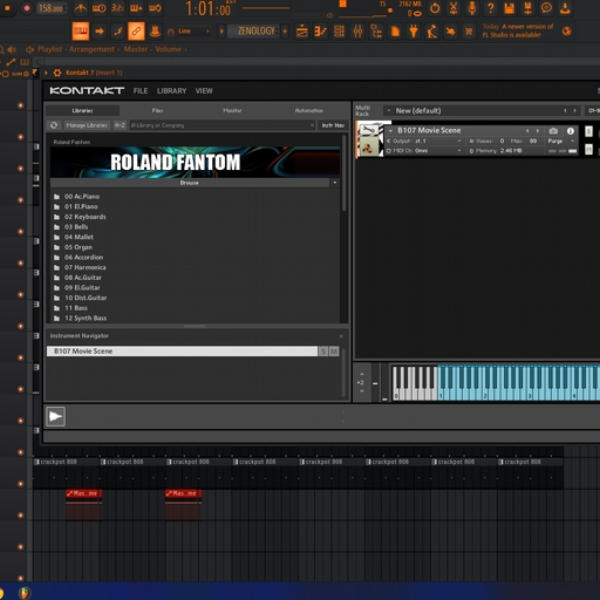The height and width of the screenshot is (600, 600).
Task: Click the Browse button under Roland Fantom
Action: pos(189,183)
